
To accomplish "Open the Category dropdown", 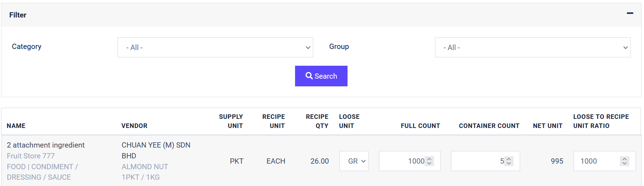I will [x=215, y=48].
